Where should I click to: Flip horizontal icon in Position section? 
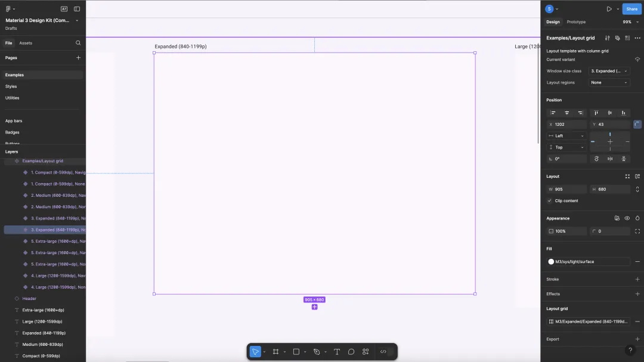[610, 159]
